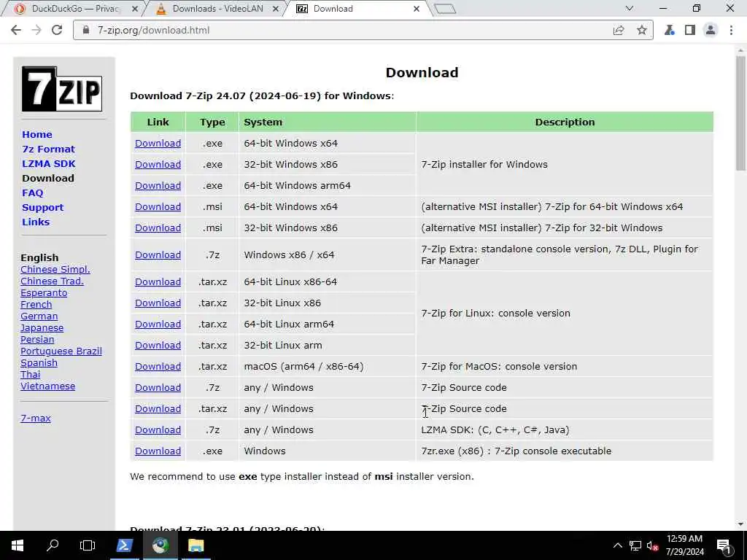
Task: Close the DuckDuckGo tab
Action: click(135, 9)
